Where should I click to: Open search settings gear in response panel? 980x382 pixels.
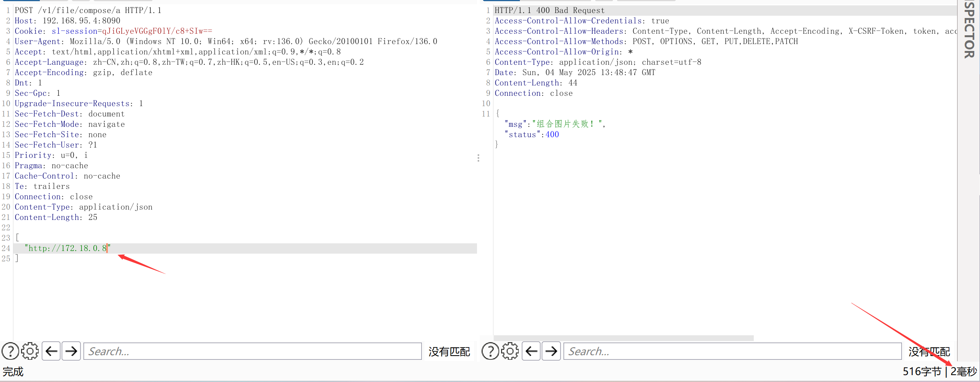[x=510, y=351]
